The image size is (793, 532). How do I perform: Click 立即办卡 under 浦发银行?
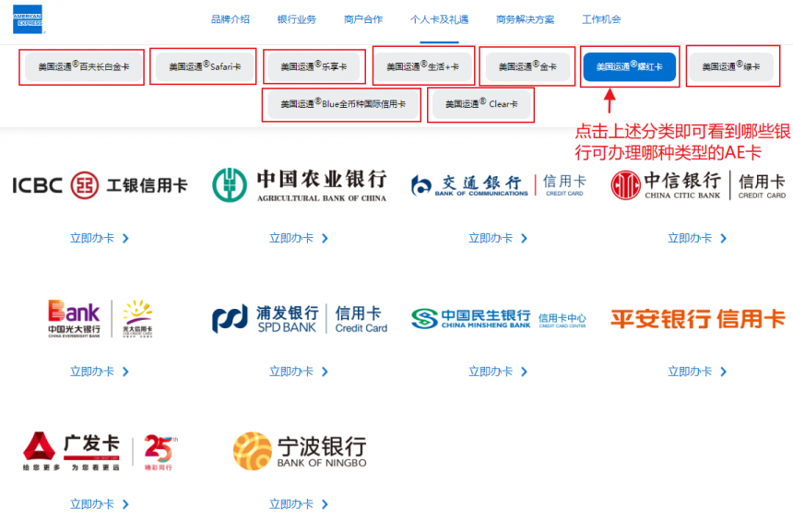[299, 372]
